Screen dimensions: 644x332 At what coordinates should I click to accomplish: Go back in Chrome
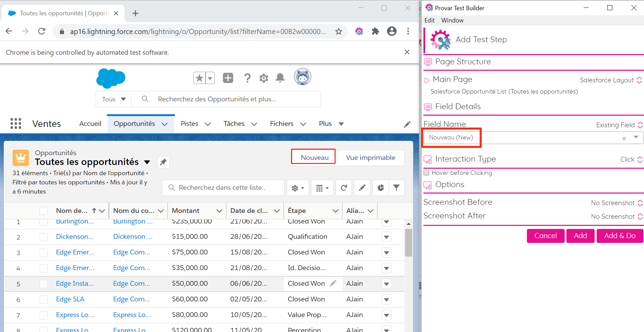[x=9, y=31]
